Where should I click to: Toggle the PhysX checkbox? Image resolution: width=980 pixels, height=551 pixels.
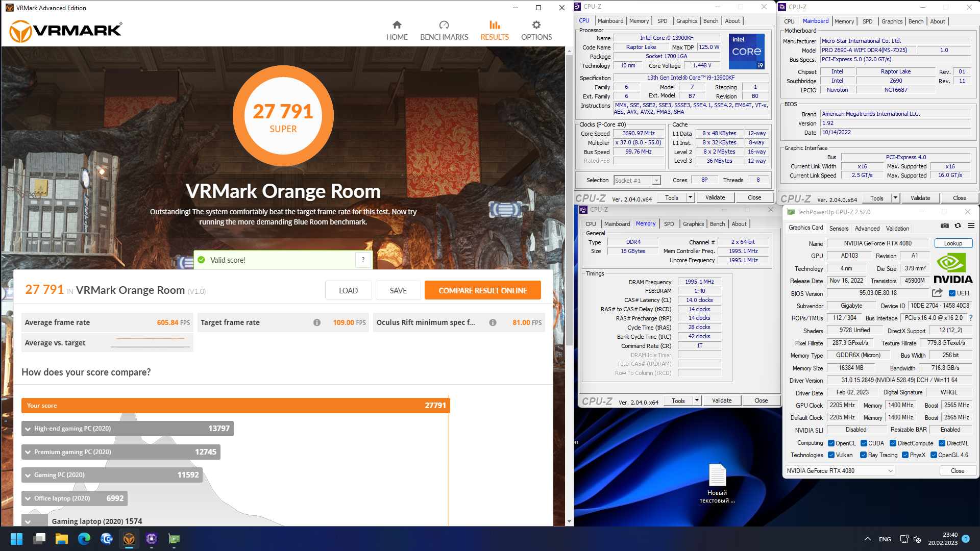[x=905, y=455]
